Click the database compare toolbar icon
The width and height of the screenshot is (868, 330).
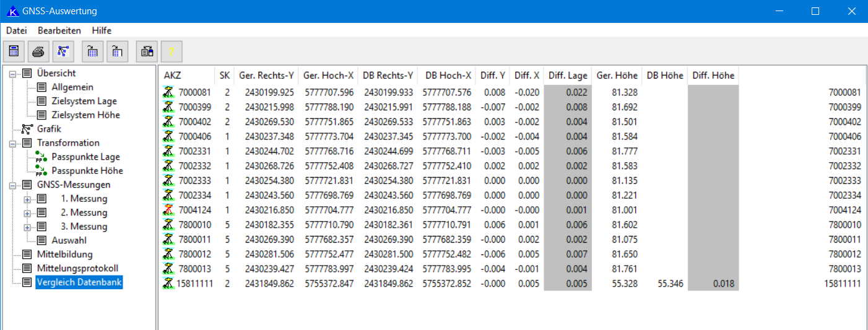147,51
